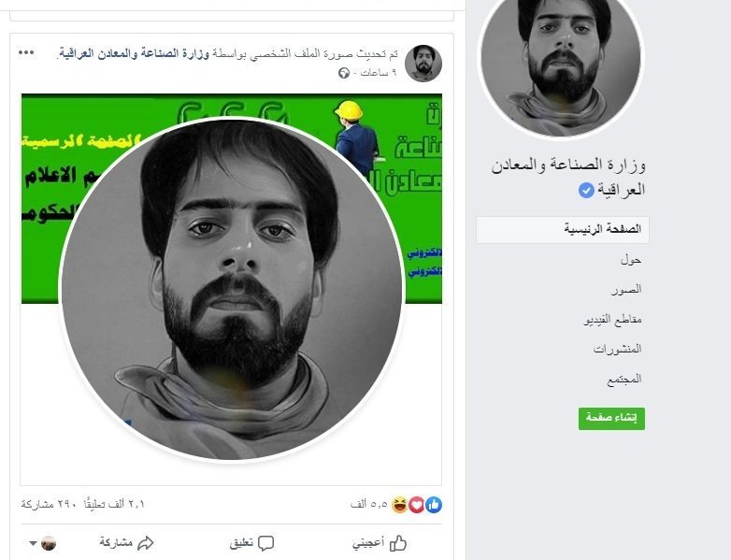731x560 pixels.
Task: Open المنشورات in the sidebar
Action: click(x=617, y=349)
